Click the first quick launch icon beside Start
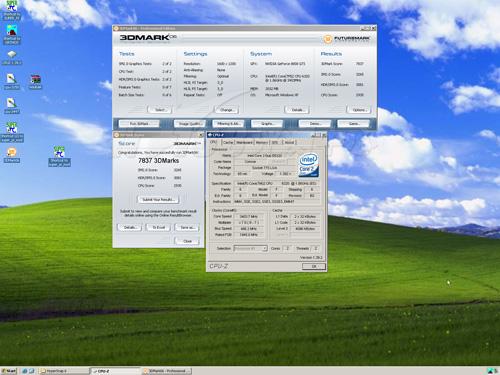Screen dimensions: 500x375 coord(25,371)
